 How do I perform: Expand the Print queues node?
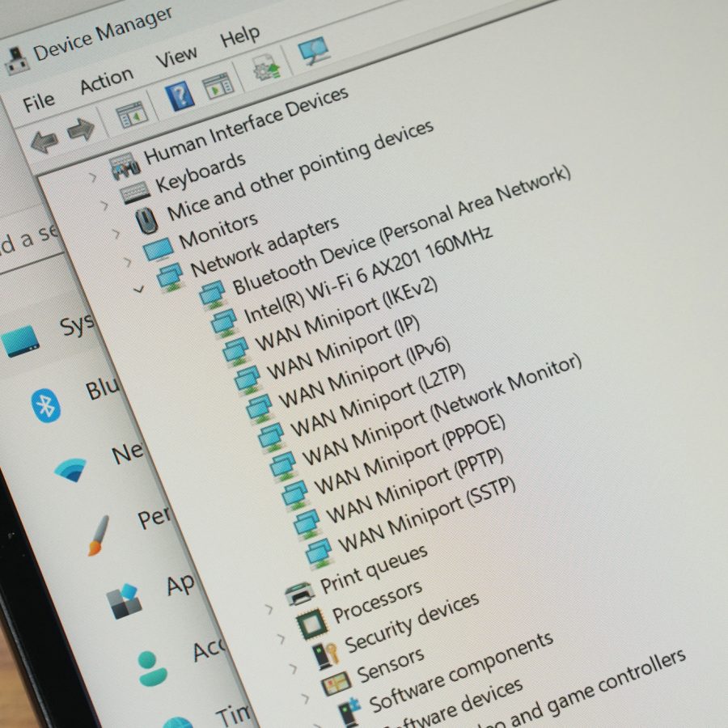[x=269, y=608]
